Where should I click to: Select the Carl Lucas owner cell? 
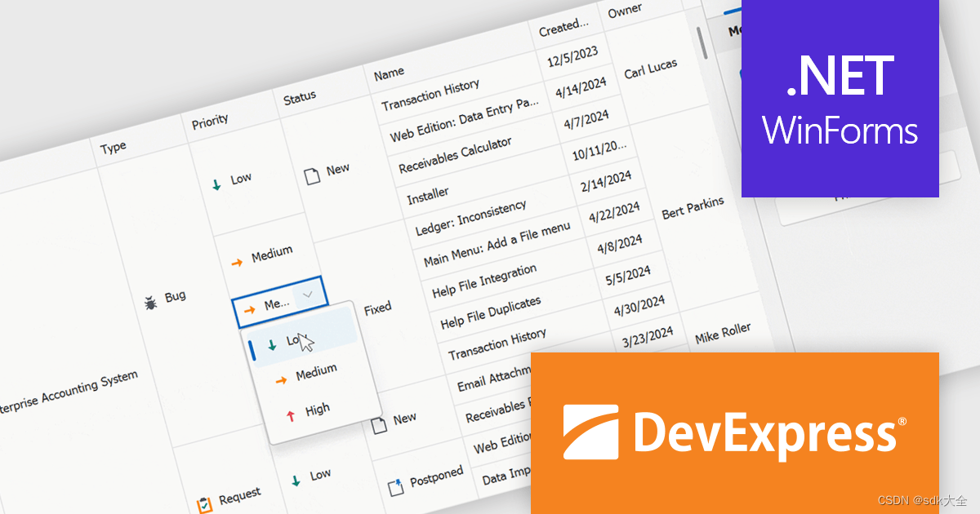(652, 68)
